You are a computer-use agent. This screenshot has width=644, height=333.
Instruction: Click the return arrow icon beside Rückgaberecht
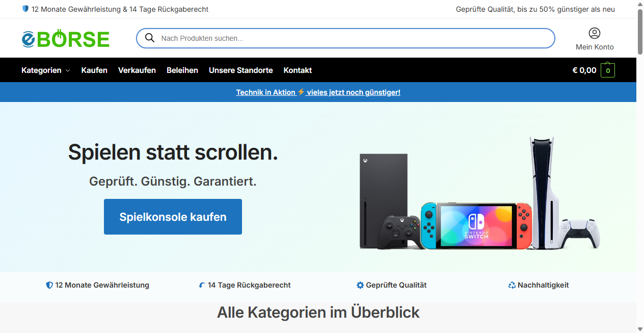coord(202,285)
